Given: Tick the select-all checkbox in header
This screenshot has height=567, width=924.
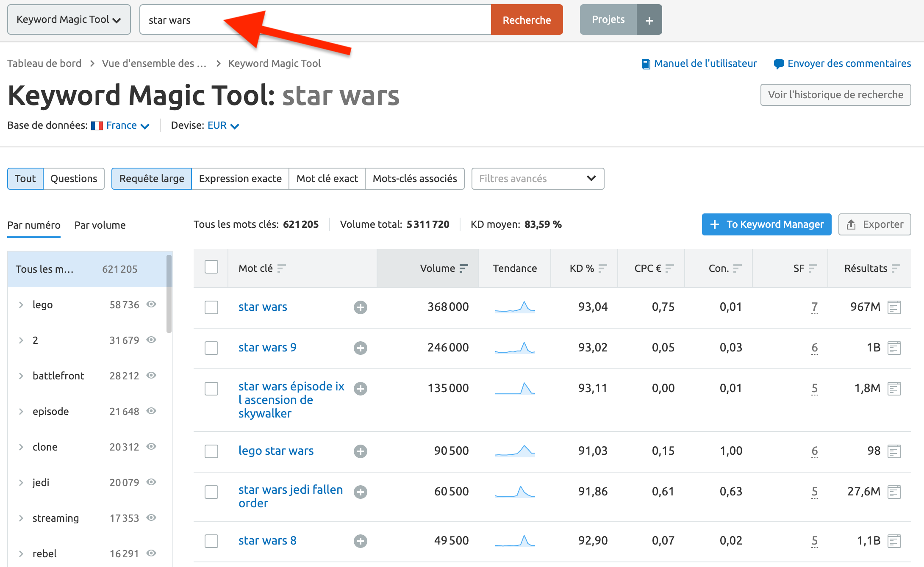Looking at the screenshot, I should [x=211, y=267].
